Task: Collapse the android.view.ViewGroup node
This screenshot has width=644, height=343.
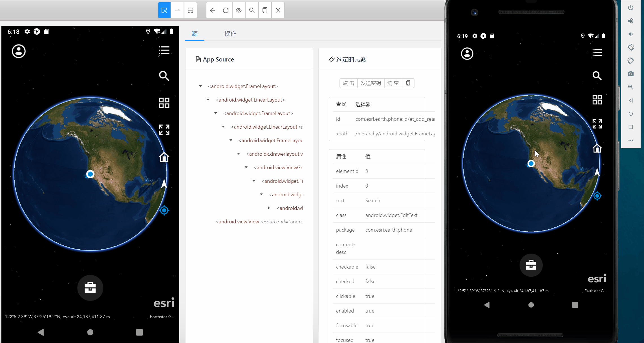Action: 246,167
